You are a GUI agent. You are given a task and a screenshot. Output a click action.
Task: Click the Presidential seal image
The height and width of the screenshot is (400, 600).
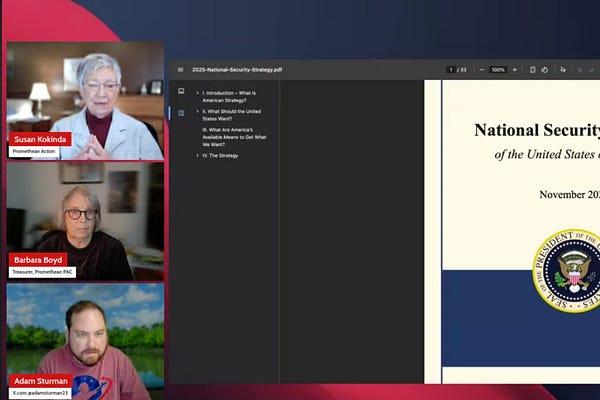[566, 271]
